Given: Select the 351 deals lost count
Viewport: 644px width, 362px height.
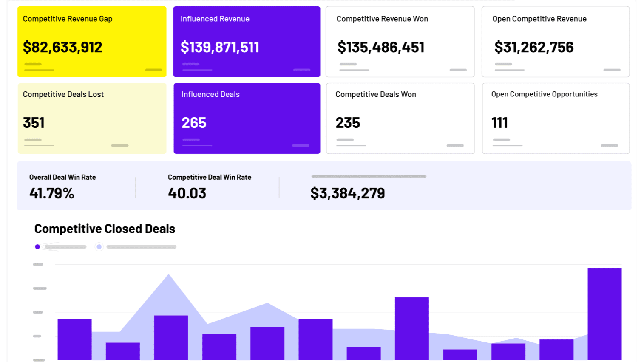Looking at the screenshot, I should tap(34, 123).
